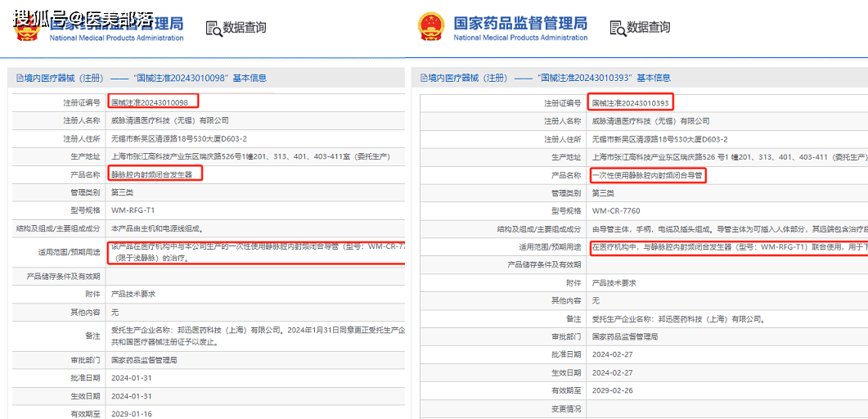Click product name 静脉腔内射频闭合发生器
The height and width of the screenshot is (419, 868).
pos(152,174)
